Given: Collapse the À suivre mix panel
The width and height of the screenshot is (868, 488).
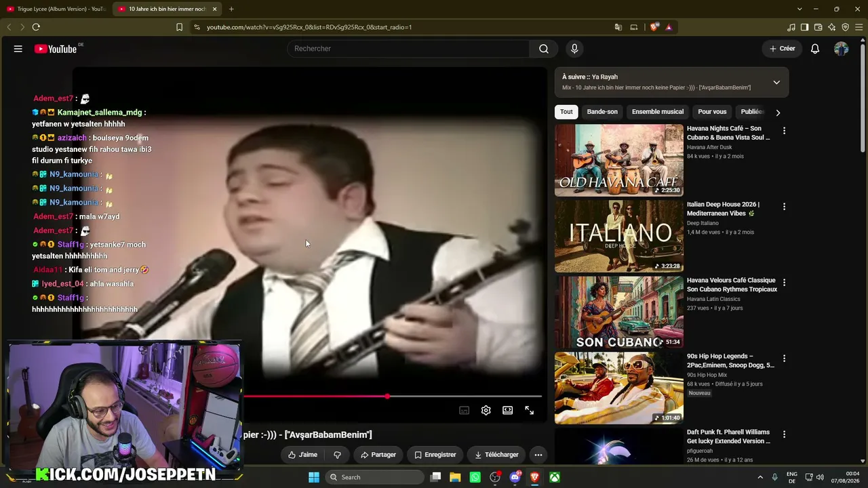Looking at the screenshot, I should click(776, 83).
